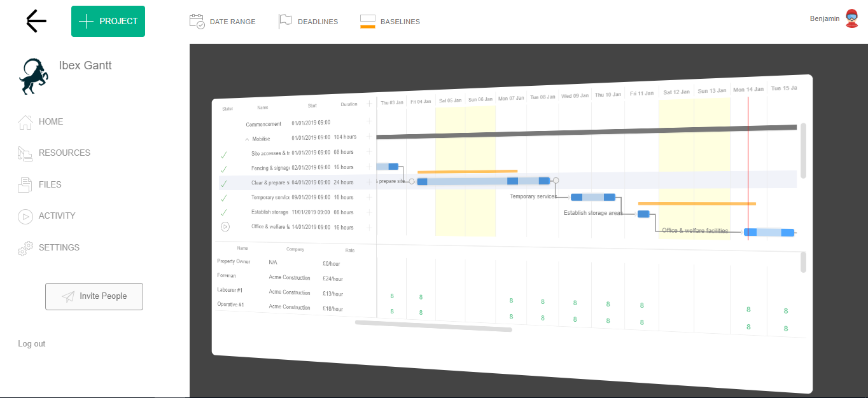Select the Establish storage areas task bar
Viewport: 868px width, 398px height.
tap(643, 214)
